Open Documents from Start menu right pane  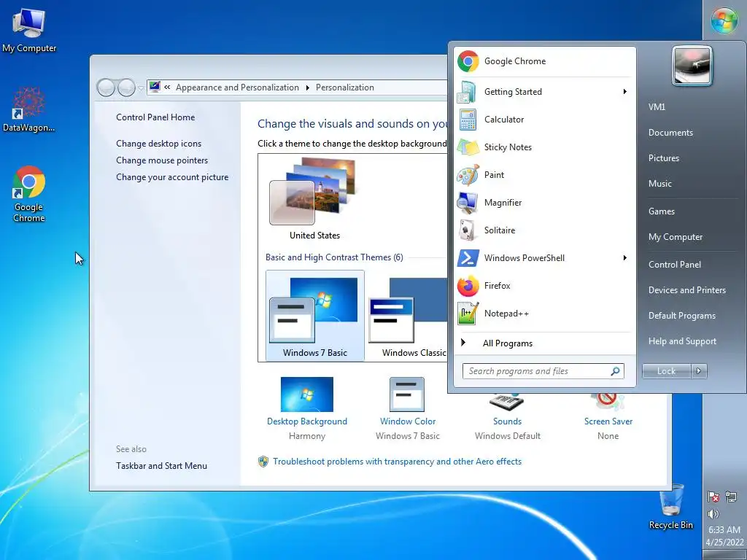tap(670, 133)
